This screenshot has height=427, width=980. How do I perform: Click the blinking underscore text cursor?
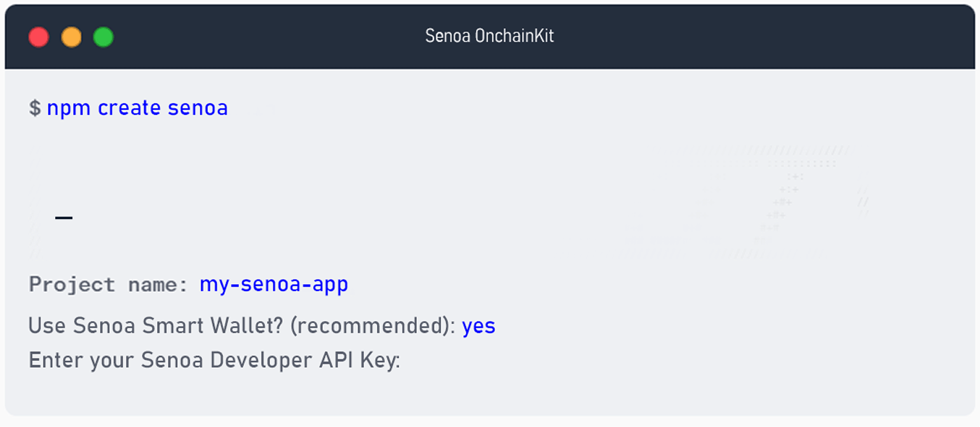64,218
